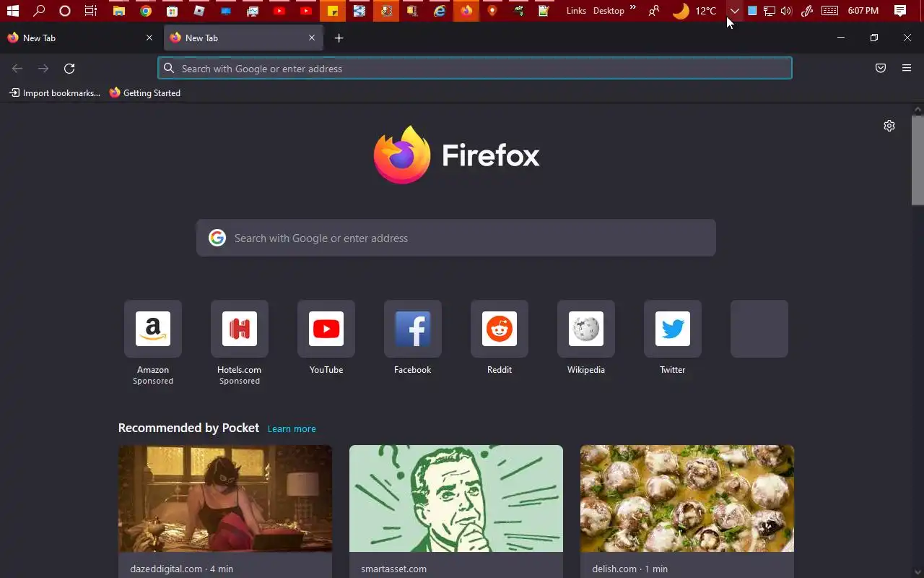Viewport: 924px width, 578px height.
Task: Open the smartasset.com Pocket story
Action: pyautogui.click(x=456, y=511)
